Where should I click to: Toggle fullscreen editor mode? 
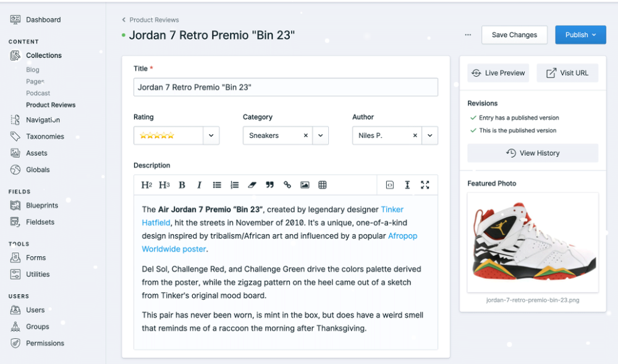425,185
